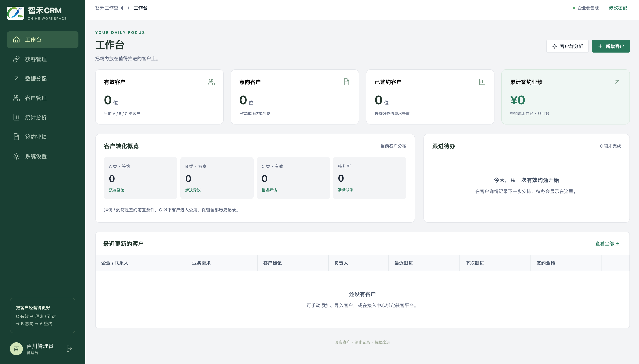The image size is (639, 364).
Task: Click the arrow icon beside 数据分配
Action: 16,78
